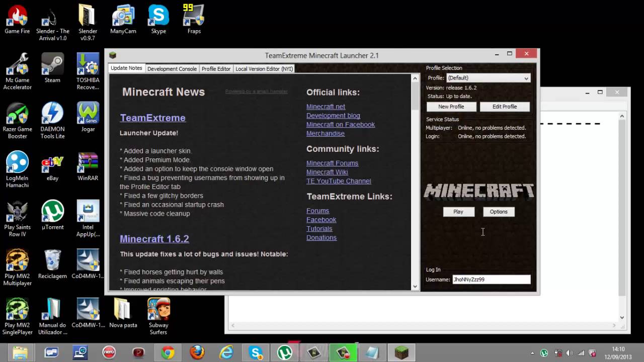Switch to Minecraft grass block taskbar icon
Viewport: 644px width, 362px height.
pyautogui.click(x=401, y=352)
